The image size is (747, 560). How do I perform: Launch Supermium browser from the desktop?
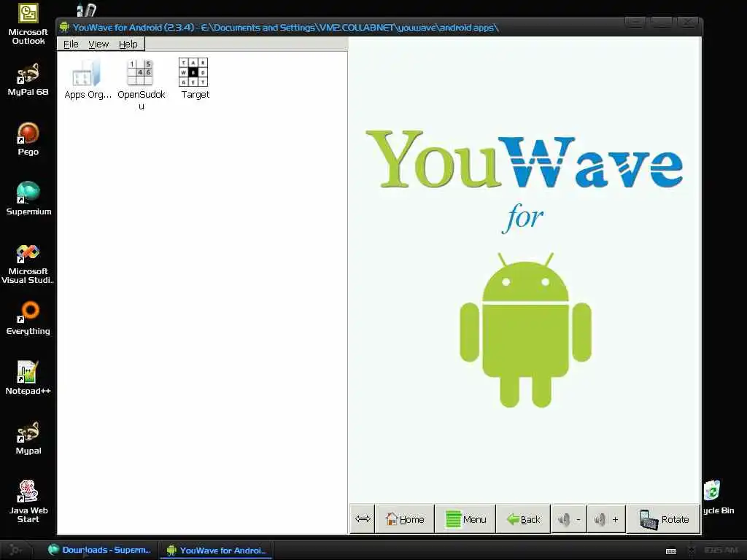(x=28, y=198)
